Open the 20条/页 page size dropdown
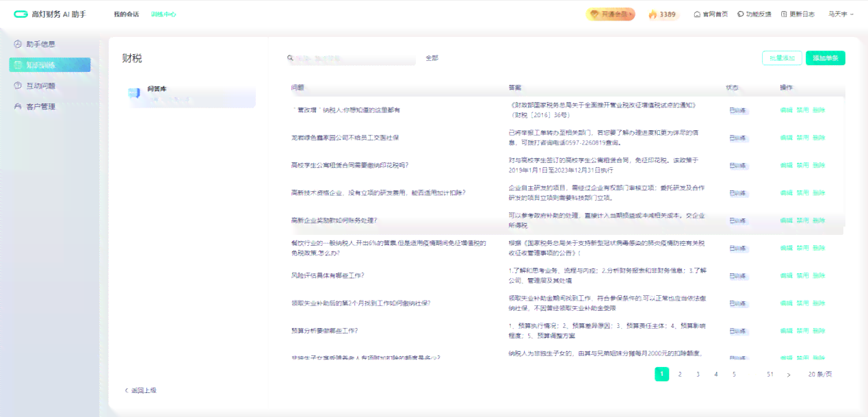The width and height of the screenshot is (868, 417). [x=820, y=375]
